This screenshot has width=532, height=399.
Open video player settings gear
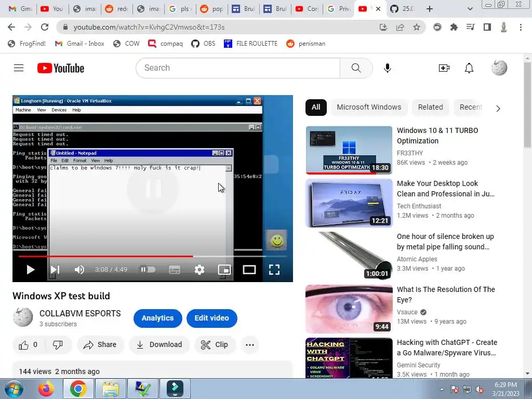[199, 270]
